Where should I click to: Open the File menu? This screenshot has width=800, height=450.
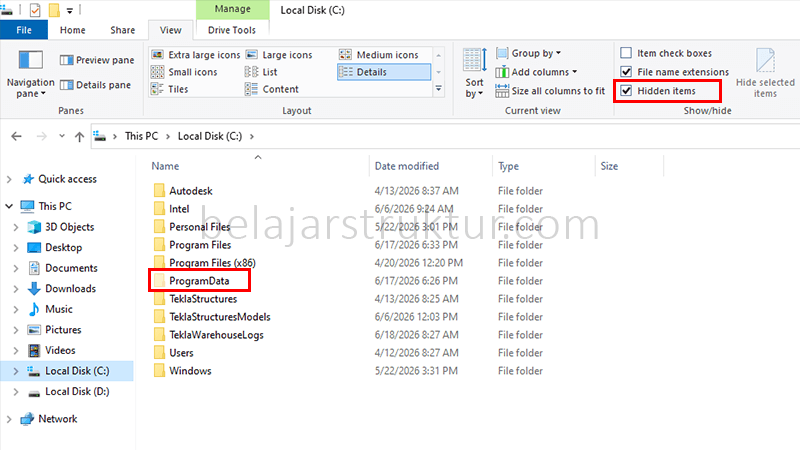24,30
